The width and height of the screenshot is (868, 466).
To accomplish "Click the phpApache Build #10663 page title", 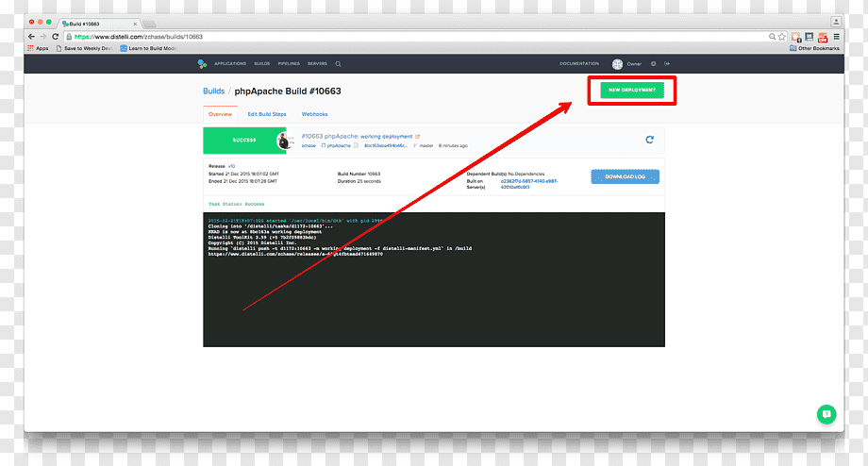I will coord(288,92).
